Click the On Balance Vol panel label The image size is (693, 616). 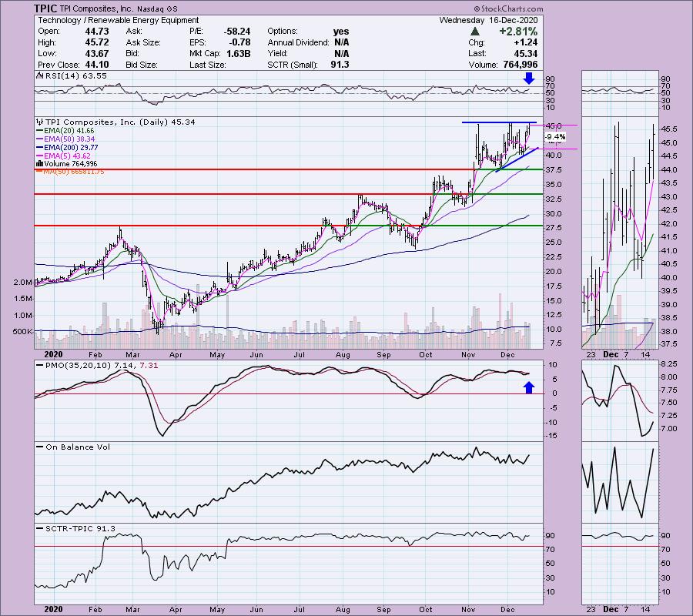(66, 447)
